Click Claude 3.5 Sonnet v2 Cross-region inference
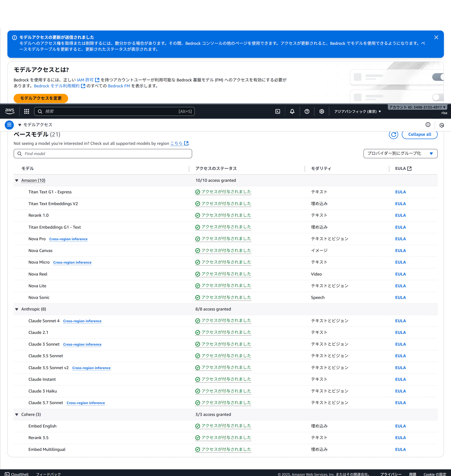This screenshot has width=451, height=476. tap(91, 368)
